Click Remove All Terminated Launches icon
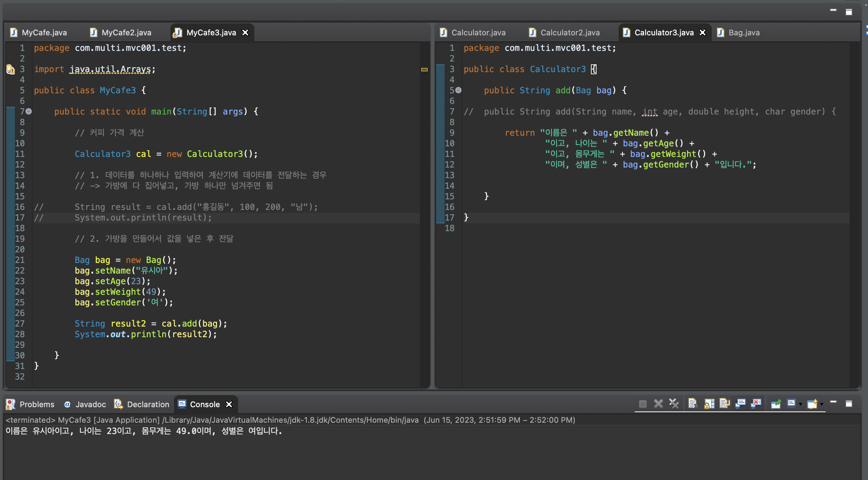Viewport: 868px width, 480px height. point(674,404)
